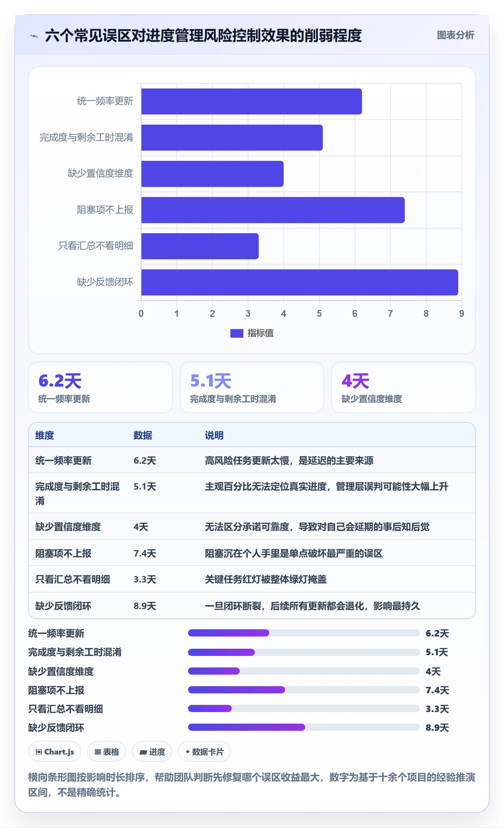
Task: Click the 8.9天 table cell
Action: coord(145,606)
